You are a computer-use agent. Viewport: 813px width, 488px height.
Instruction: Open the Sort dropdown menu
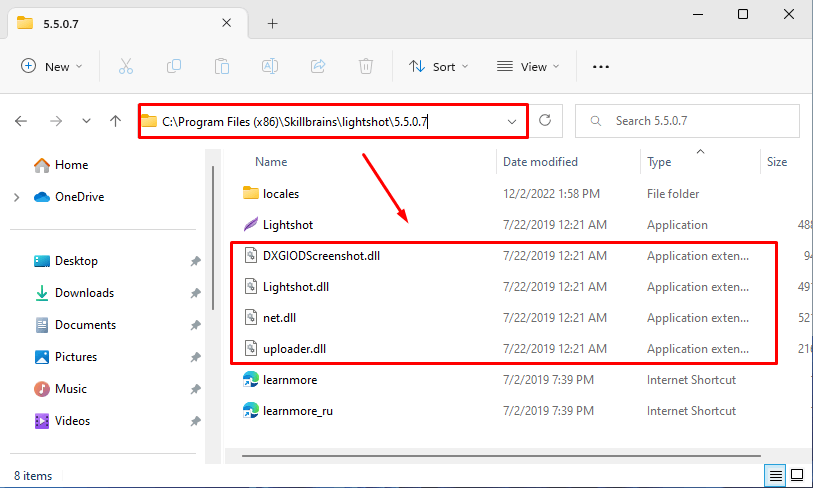[x=439, y=66]
